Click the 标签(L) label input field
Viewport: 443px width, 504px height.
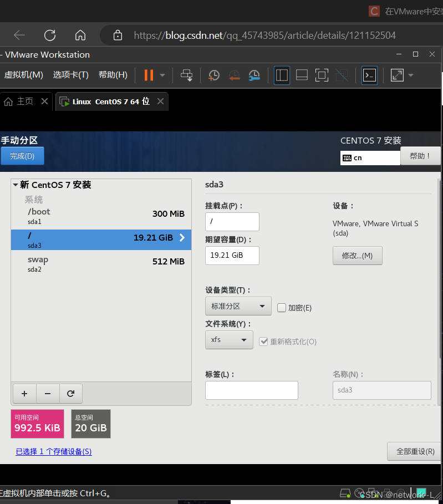[252, 390]
